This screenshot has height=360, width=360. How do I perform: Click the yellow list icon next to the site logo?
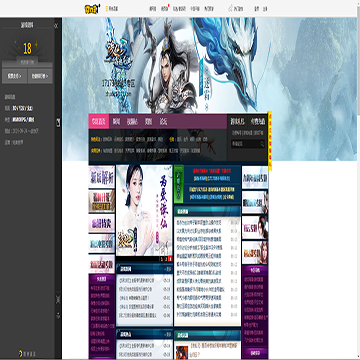pos(107,9)
